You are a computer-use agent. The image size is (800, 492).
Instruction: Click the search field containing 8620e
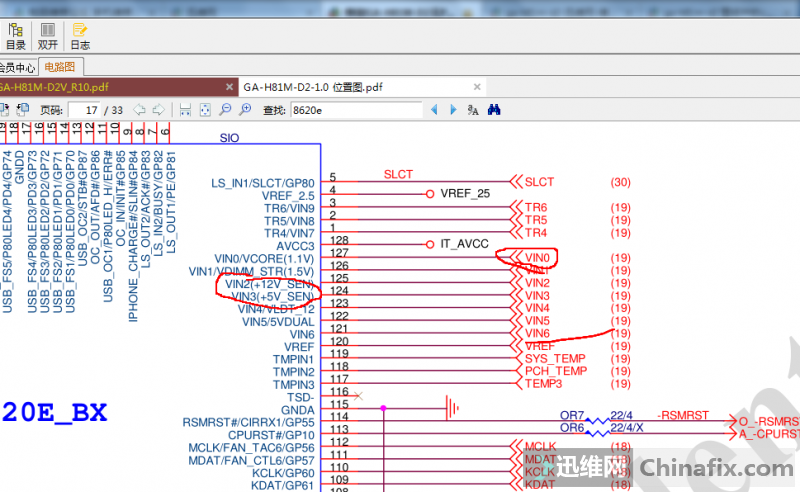[356, 110]
